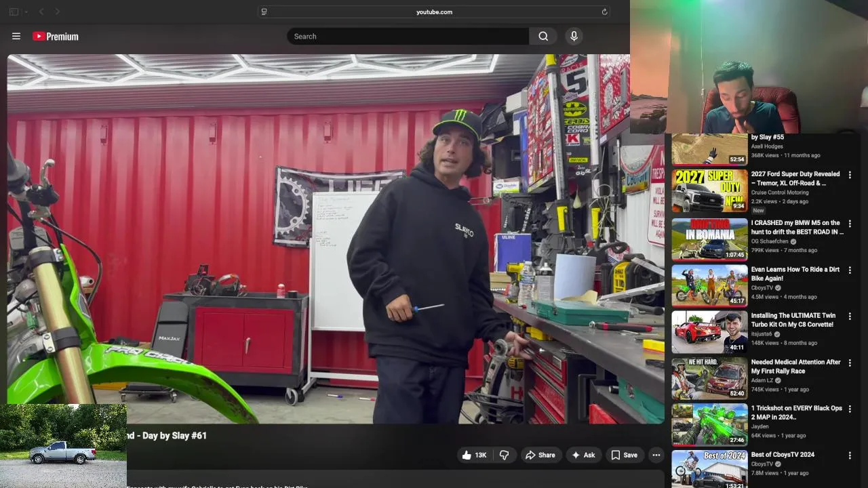Screen dimensions: 868x488
Task: Click the search magnifier button
Action: tap(543, 37)
